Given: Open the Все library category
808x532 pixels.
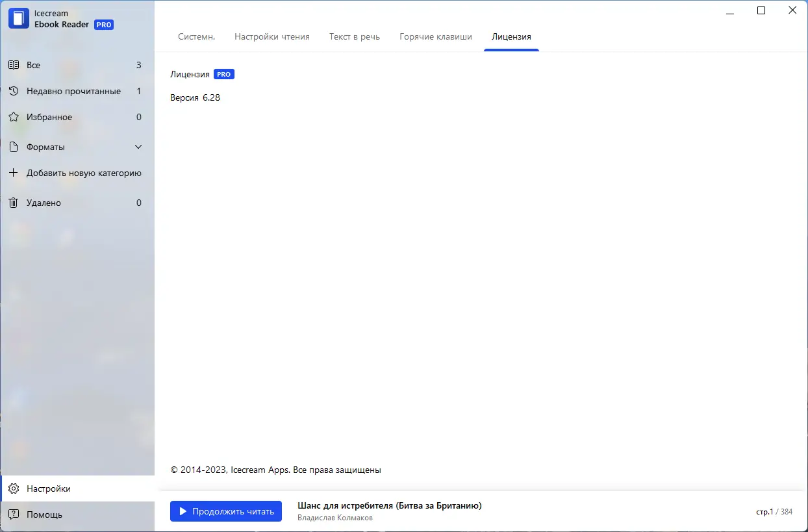Looking at the screenshot, I should 77,65.
